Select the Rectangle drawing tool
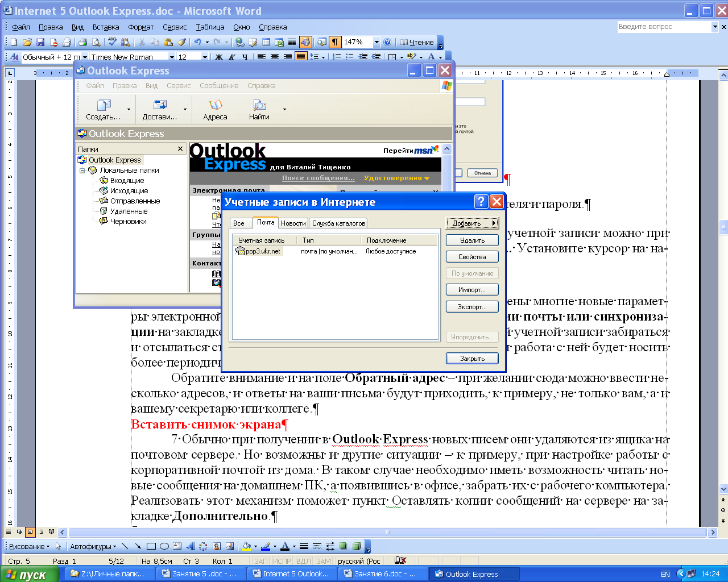The height and width of the screenshot is (582, 728). tap(151, 546)
